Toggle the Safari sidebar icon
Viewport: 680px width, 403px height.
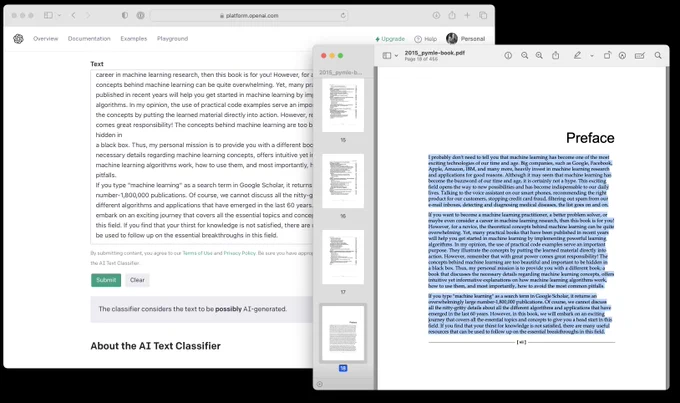[x=48, y=15]
